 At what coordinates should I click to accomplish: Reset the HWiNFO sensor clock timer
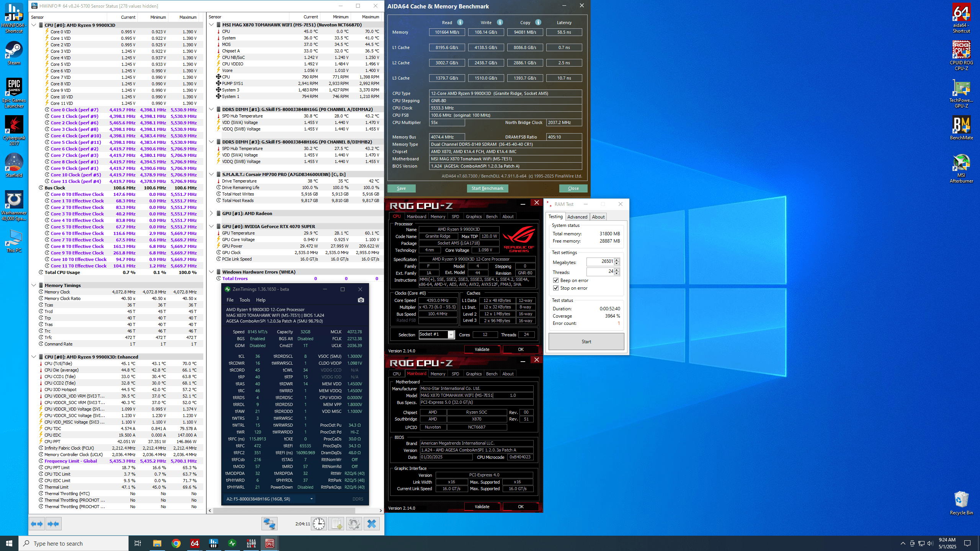click(319, 524)
